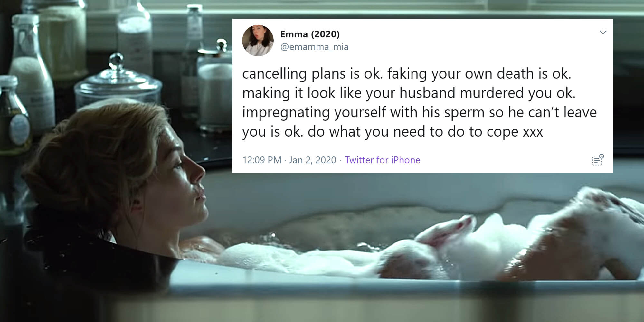The width and height of the screenshot is (644, 322).
Task: Open the Twitter for iPhone source link
Action: pyautogui.click(x=383, y=160)
